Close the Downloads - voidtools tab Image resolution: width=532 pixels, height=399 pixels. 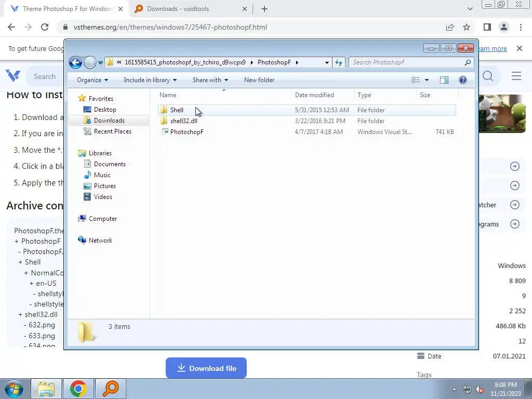245,9
